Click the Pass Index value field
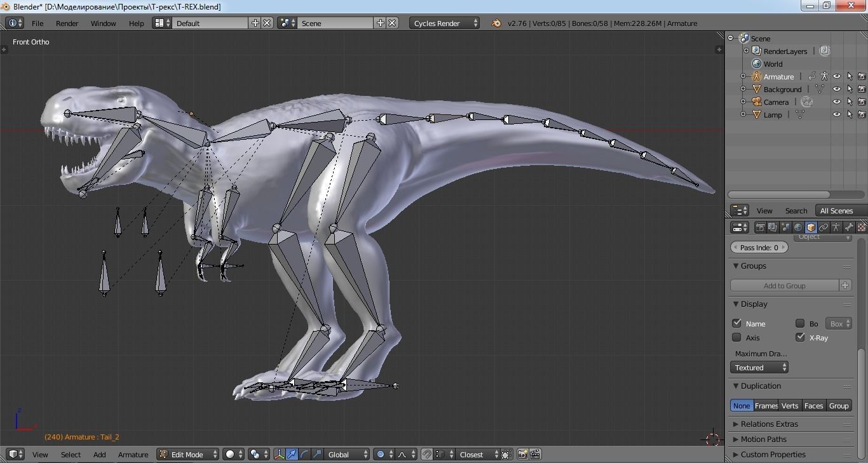 tap(759, 247)
